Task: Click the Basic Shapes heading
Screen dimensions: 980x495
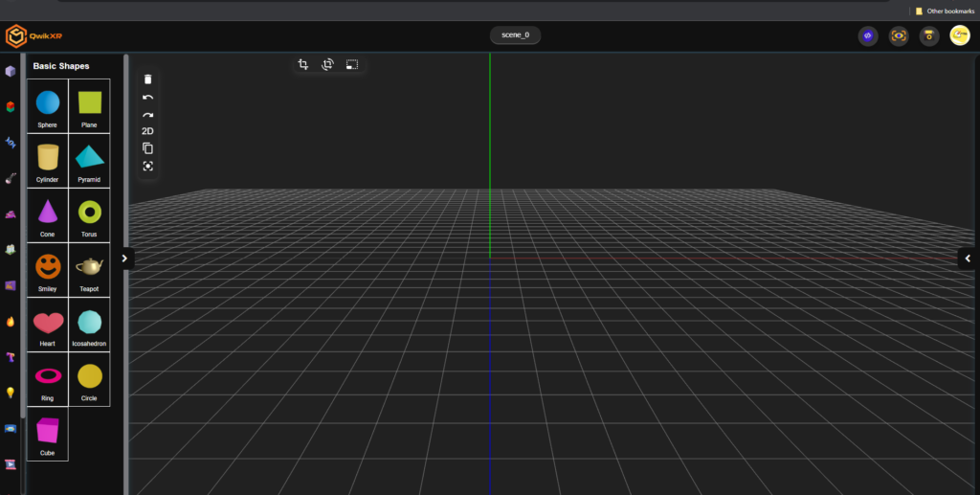Action: (x=61, y=66)
